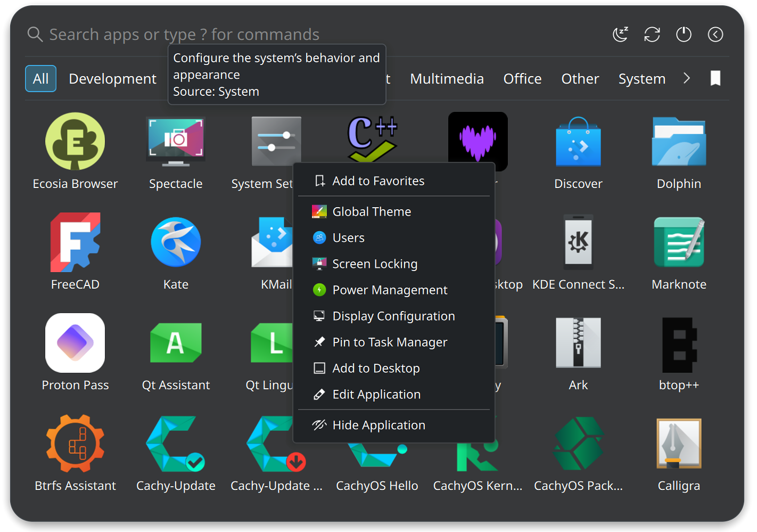Select Global Theme from context menu
This screenshot has height=532, width=757.
click(x=394, y=211)
